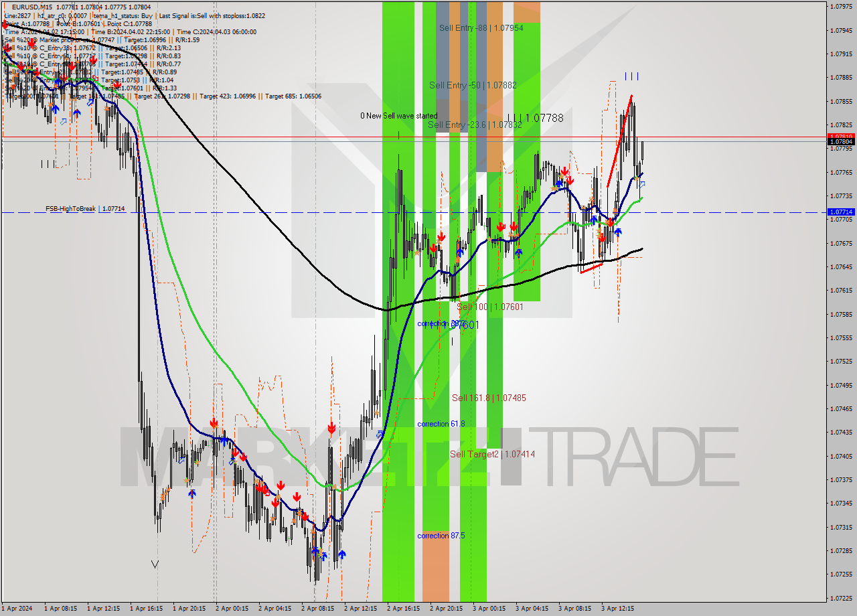This screenshot has width=857, height=616.
Task: Click the '1 Apr 16:15' time axis label
Action: point(147,609)
